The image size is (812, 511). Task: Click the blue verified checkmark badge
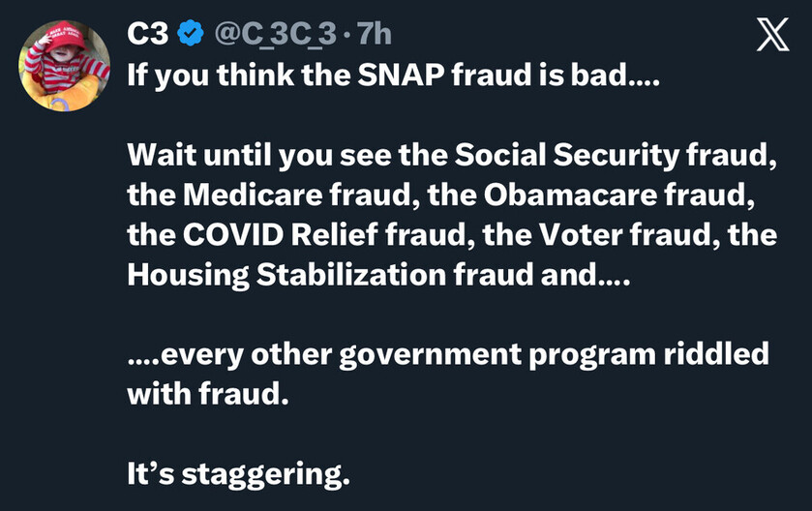(192, 35)
